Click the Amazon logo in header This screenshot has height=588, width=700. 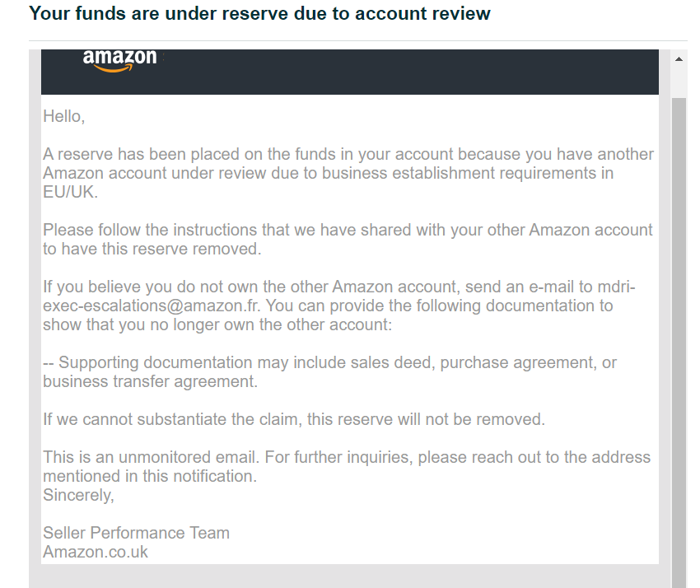pos(119,60)
